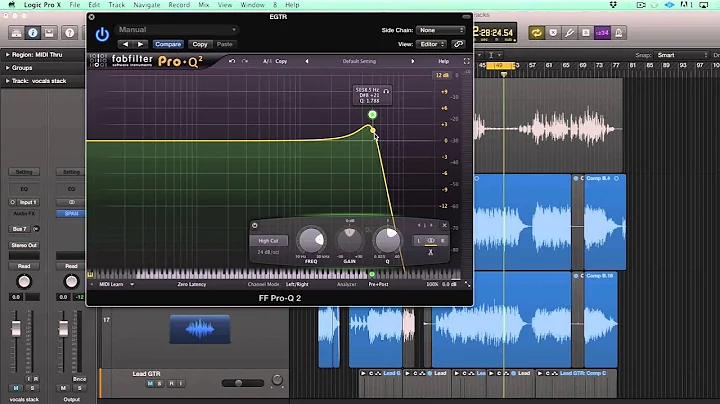Image resolution: width=720 pixels, height=404 pixels.
Task: Open the Window menu
Action: pos(253,5)
